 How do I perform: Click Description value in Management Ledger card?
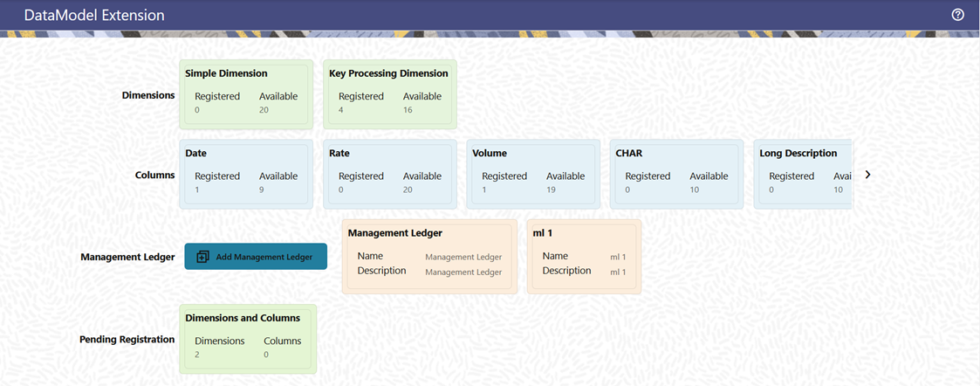click(463, 272)
